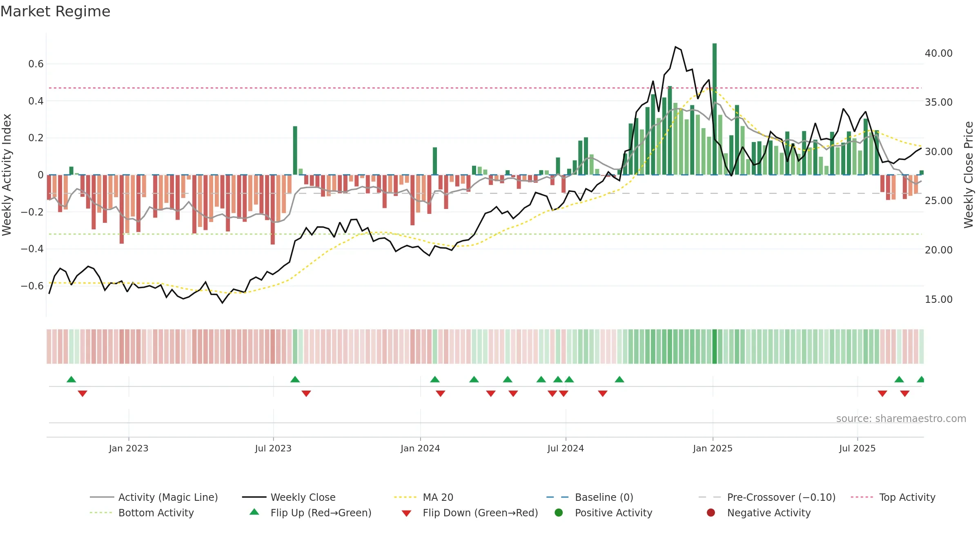Screen dimensions: 980x551
Task: Toggle the Pre-Crossover (−0.10) legend entry
Action: coord(767,497)
